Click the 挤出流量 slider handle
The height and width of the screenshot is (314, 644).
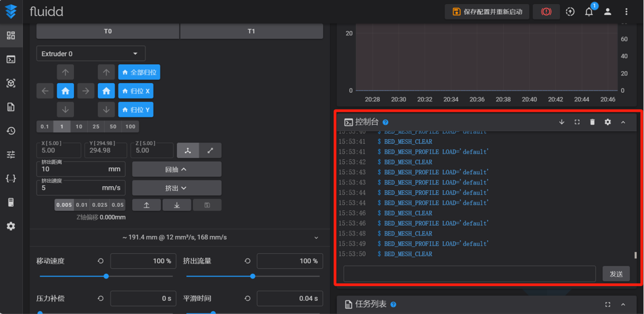pos(253,276)
